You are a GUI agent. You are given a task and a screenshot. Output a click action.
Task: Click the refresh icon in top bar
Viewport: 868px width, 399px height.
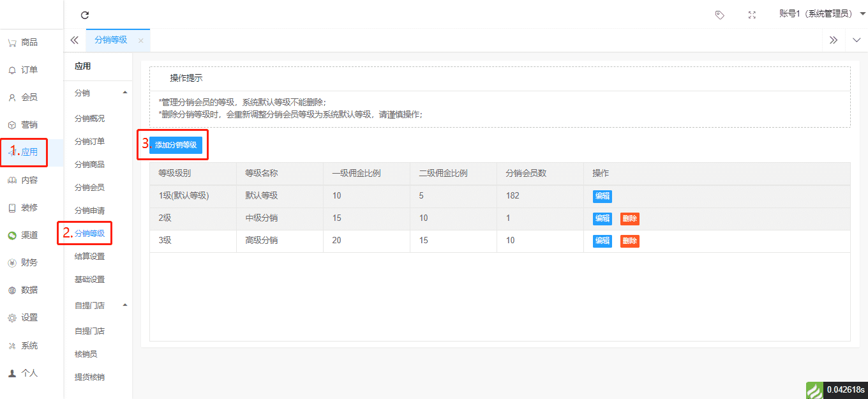(x=85, y=15)
